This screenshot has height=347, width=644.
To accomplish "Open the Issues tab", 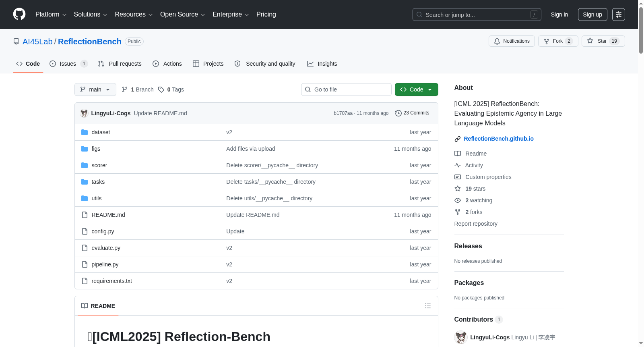I will 68,64.
